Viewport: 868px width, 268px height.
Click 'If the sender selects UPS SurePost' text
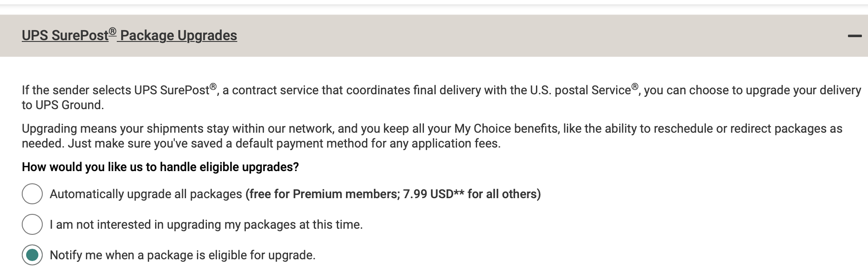pos(115,90)
